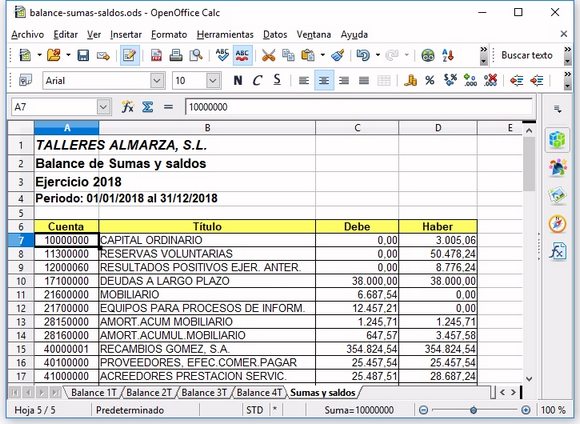Toggle justified alignment
Screen dimensions: 580x424
(x=364, y=80)
